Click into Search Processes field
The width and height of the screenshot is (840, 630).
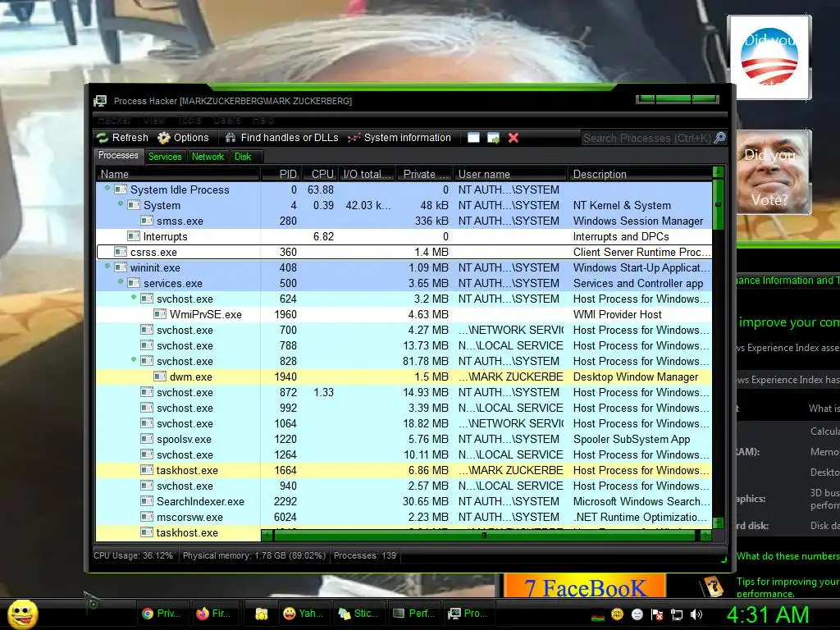tap(647, 138)
